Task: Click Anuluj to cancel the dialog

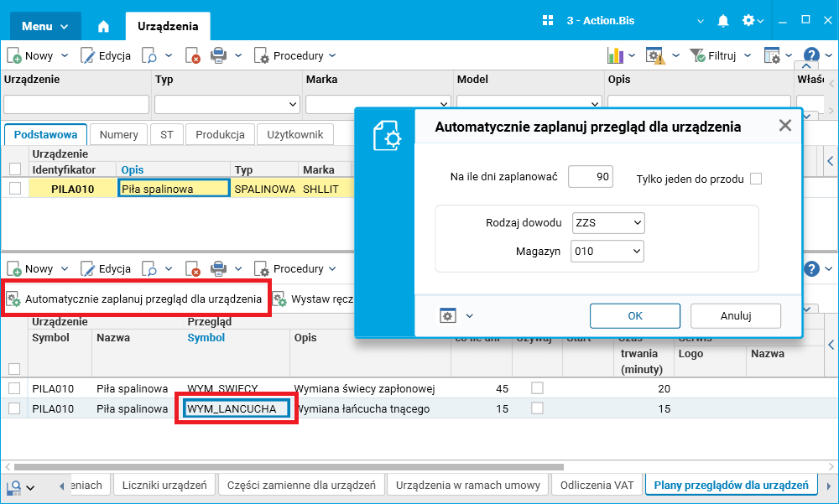Action: point(736,315)
